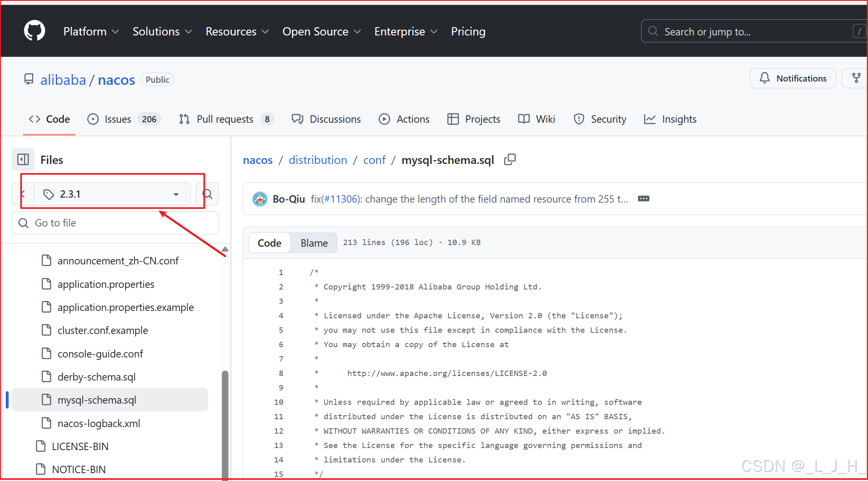The width and height of the screenshot is (868, 481).
Task: Click the GitHub logo icon
Action: [35, 31]
